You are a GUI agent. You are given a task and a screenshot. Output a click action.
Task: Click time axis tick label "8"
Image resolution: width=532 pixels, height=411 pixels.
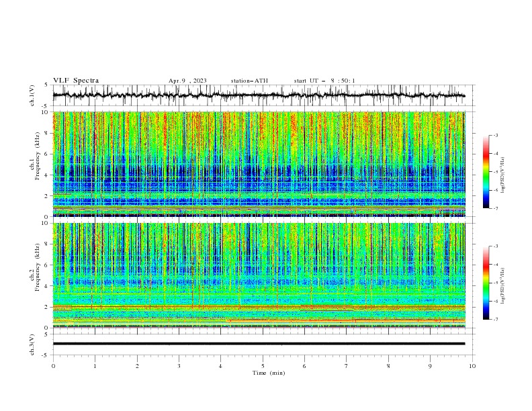[x=388, y=366]
